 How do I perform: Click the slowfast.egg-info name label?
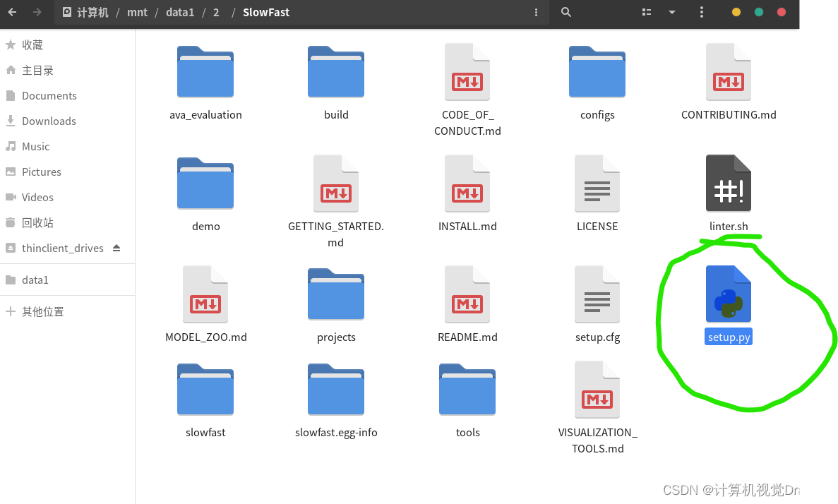click(x=335, y=433)
